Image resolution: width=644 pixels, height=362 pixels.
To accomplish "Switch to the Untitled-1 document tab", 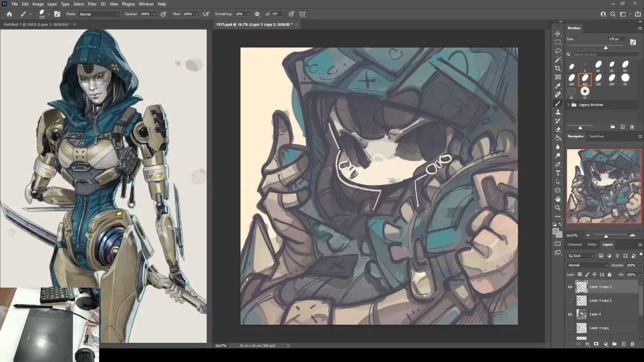I will [36, 24].
